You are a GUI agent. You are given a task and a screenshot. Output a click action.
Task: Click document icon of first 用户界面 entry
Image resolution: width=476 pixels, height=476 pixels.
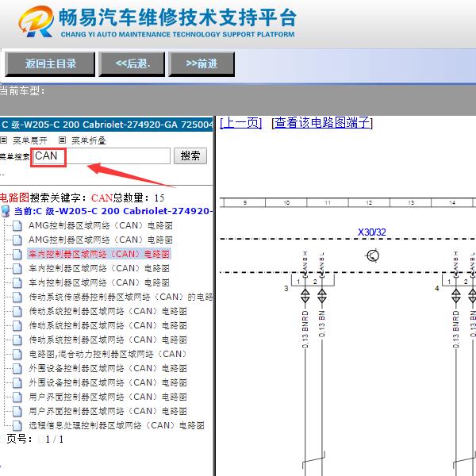[x=17, y=397]
